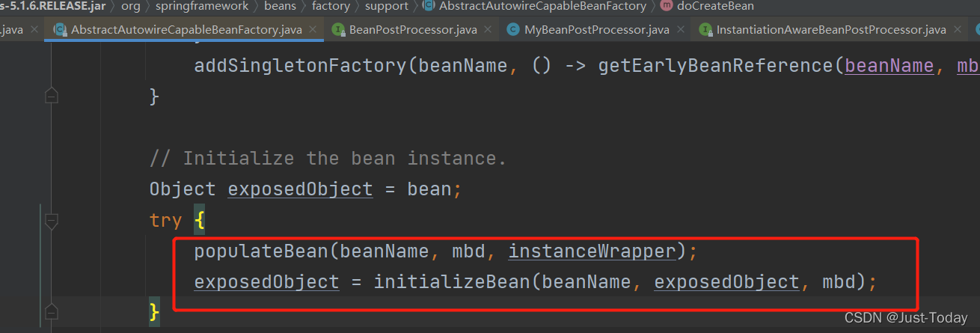
Task: Click bean value in Object exposedObject assignment
Action: click(429, 189)
